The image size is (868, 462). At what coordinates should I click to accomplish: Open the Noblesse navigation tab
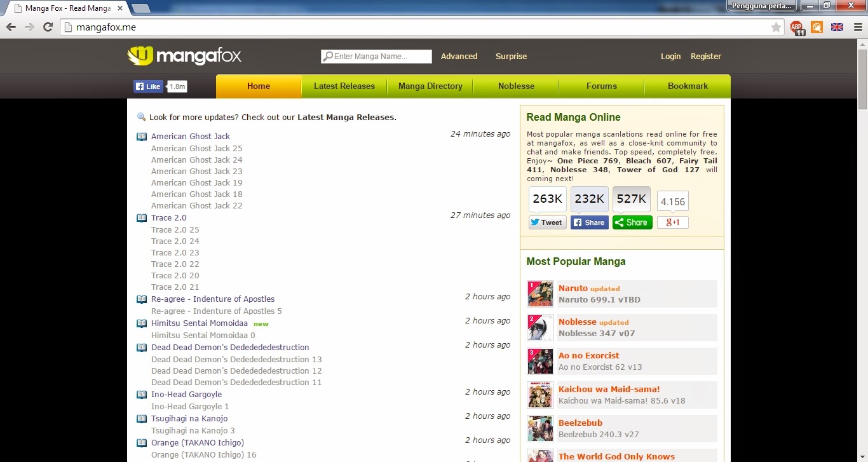516,86
